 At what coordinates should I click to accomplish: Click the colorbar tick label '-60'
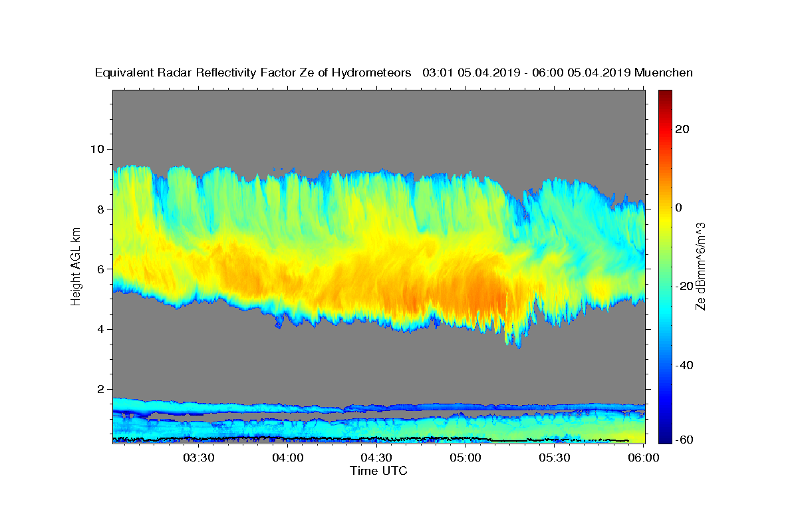coord(684,440)
